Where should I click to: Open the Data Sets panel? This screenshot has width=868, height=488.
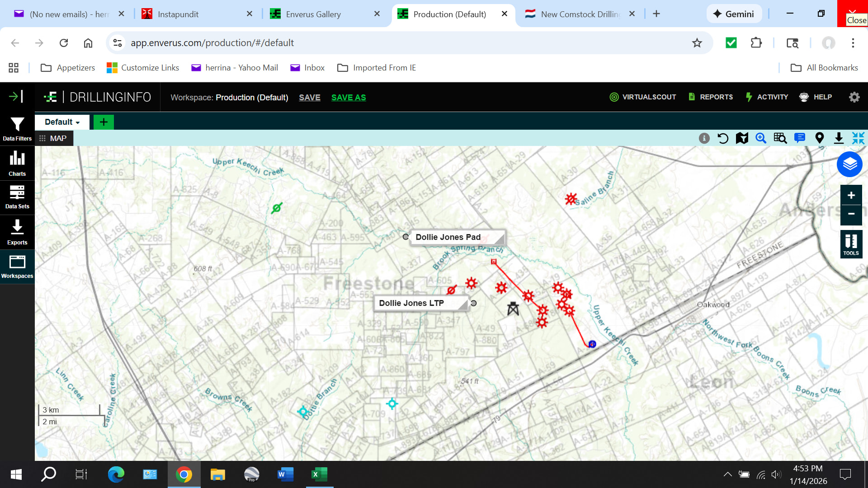(x=17, y=197)
